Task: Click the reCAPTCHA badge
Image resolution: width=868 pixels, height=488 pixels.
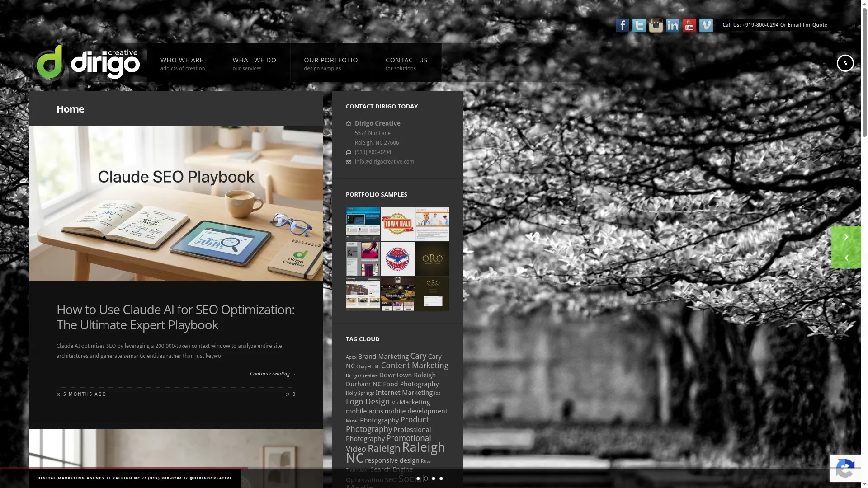Action: [845, 468]
